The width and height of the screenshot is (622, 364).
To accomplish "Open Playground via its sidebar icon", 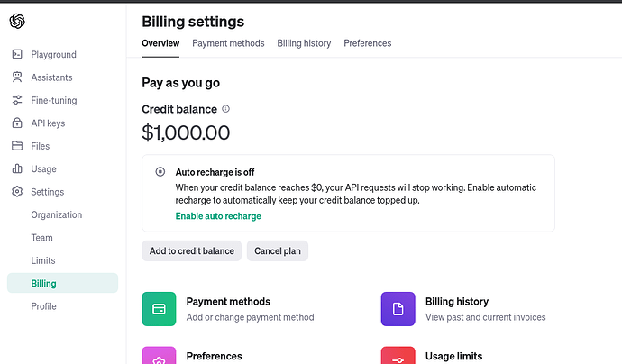I will pyautogui.click(x=17, y=54).
